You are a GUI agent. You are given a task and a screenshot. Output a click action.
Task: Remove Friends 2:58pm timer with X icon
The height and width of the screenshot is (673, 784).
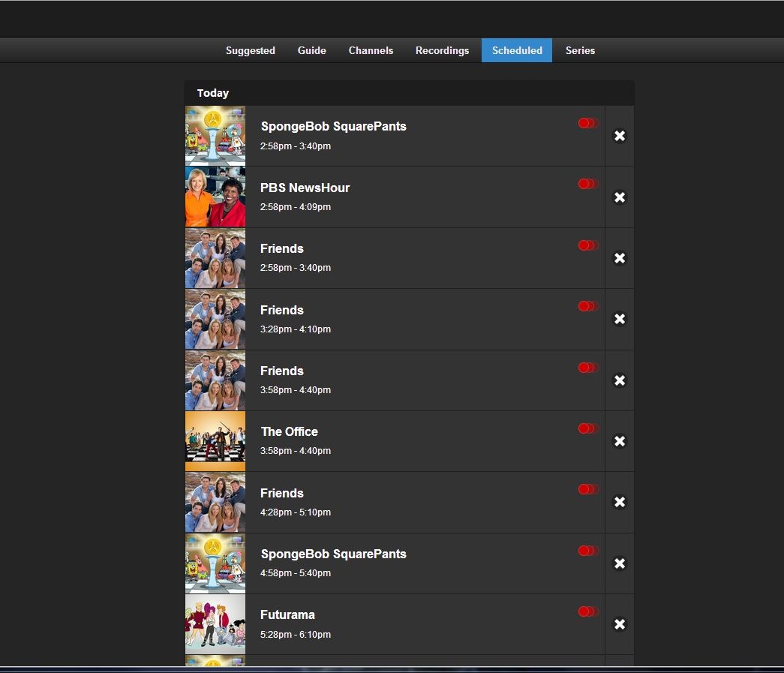[620, 258]
